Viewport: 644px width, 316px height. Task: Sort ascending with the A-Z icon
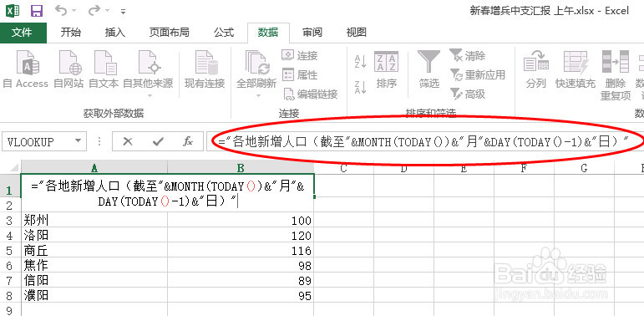click(360, 62)
